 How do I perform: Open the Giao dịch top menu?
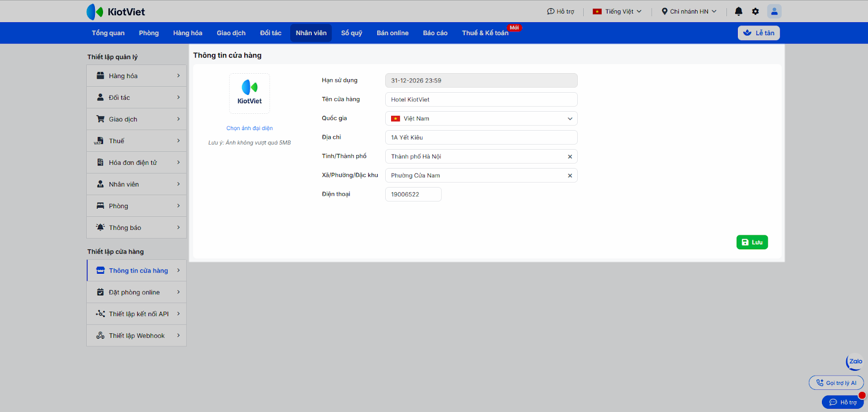coord(231,33)
